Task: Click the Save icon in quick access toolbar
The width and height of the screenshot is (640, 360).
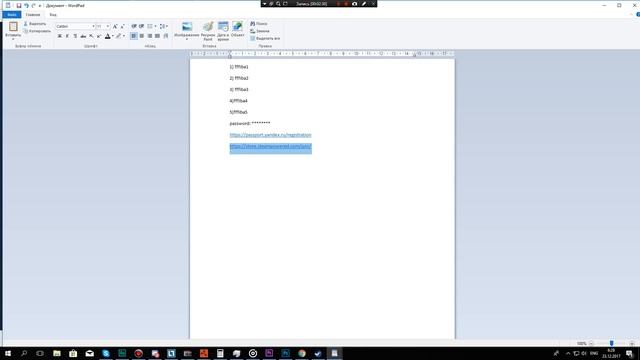Action: pyautogui.click(x=18, y=6)
